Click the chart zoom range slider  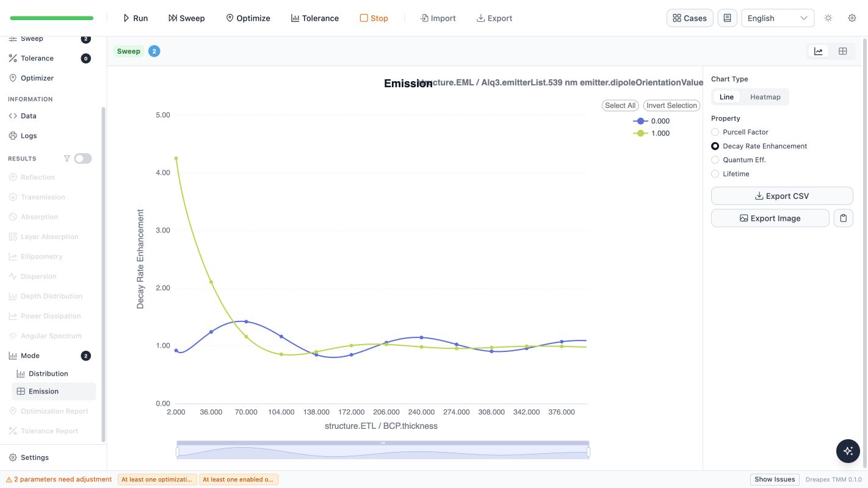383,451
